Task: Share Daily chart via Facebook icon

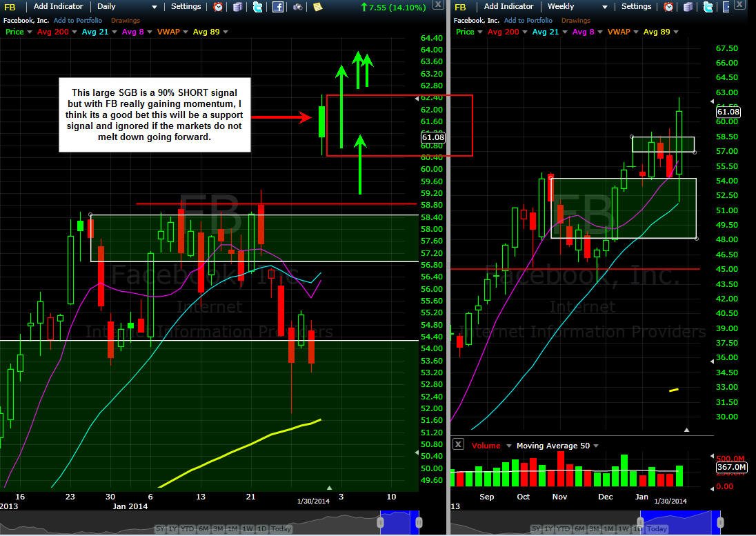Action: [x=278, y=7]
